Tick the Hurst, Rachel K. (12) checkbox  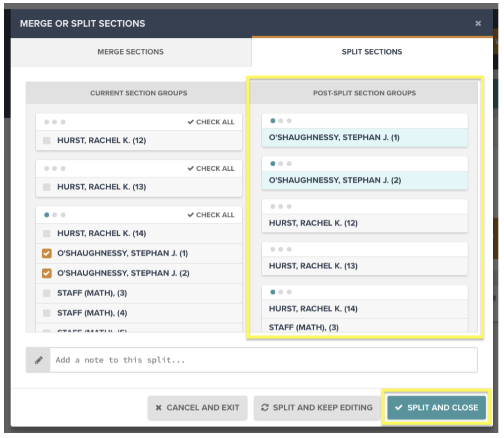[47, 141]
